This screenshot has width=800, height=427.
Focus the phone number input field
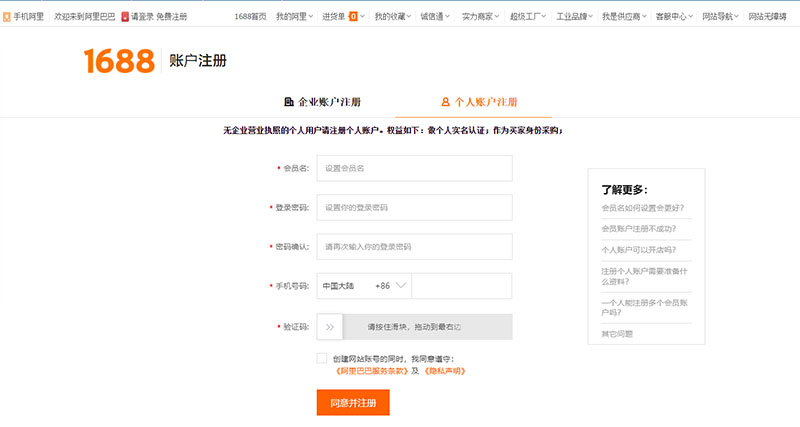point(461,286)
